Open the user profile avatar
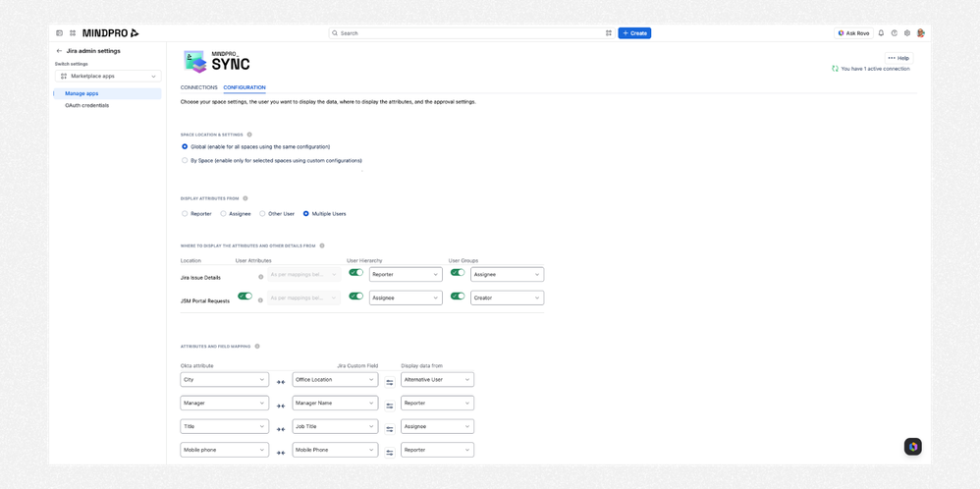980x489 pixels. tap(921, 33)
